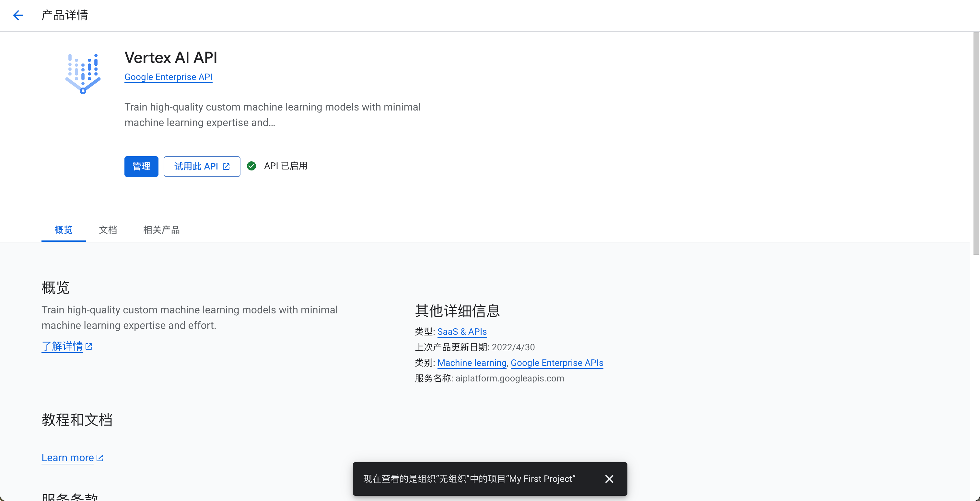Click the Vertex AI logo icon
Image resolution: width=980 pixels, height=501 pixels.
tap(83, 74)
